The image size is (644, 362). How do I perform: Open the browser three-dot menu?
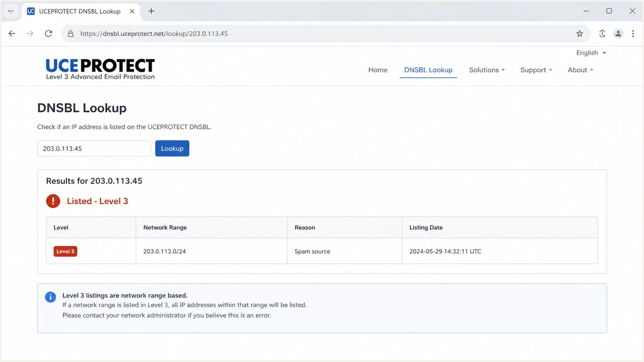pos(633,33)
